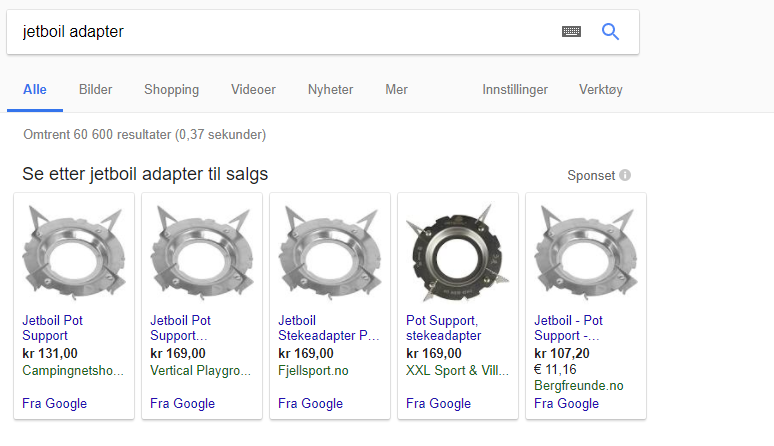Viewport: 774px width, 446px height.
Task: Go to the Nyheter tab
Action: pyautogui.click(x=330, y=89)
